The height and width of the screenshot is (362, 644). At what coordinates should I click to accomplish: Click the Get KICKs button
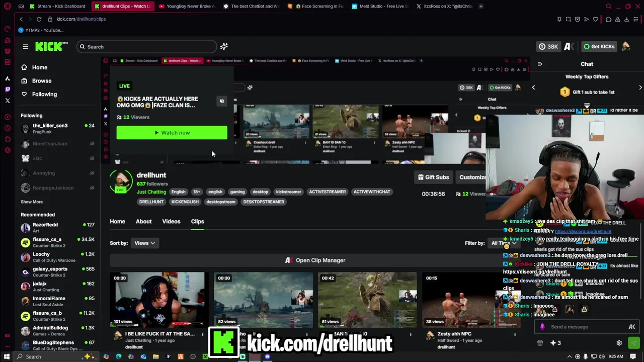pos(598,47)
